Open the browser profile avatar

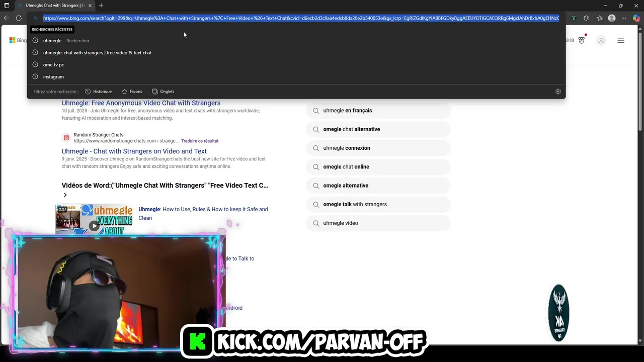612,18
